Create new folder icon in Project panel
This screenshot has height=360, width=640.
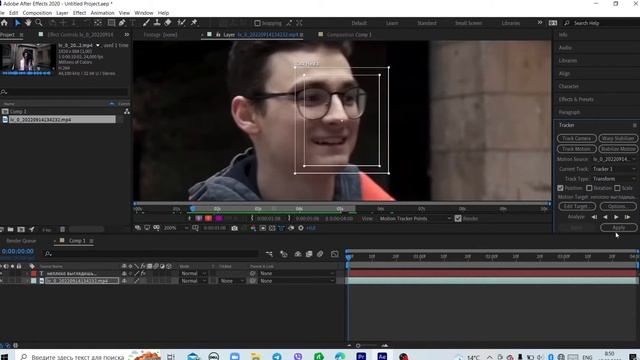click(11, 229)
